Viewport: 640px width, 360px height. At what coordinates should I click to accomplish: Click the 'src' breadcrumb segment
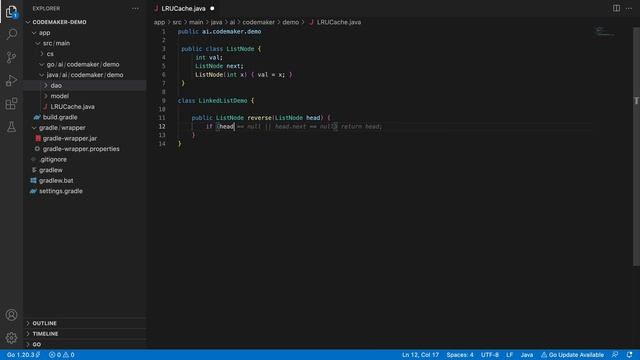point(177,22)
